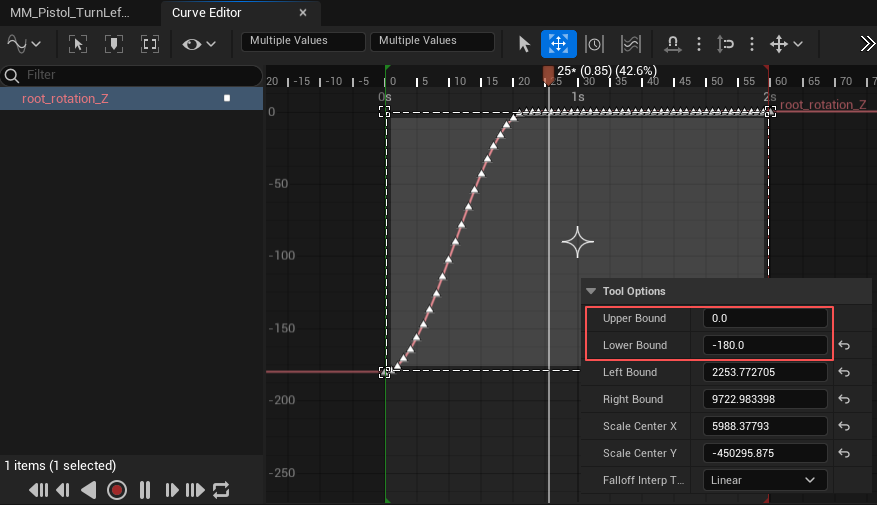This screenshot has height=505, width=877.
Task: Select the highlighted transform tool
Action: coord(558,44)
